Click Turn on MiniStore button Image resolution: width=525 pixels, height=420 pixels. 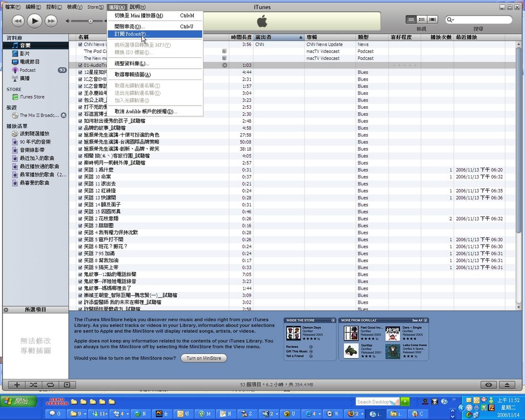[x=204, y=358]
